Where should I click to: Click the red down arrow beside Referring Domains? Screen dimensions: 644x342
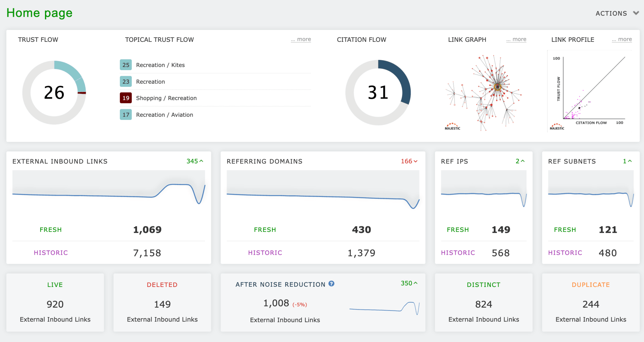point(415,161)
